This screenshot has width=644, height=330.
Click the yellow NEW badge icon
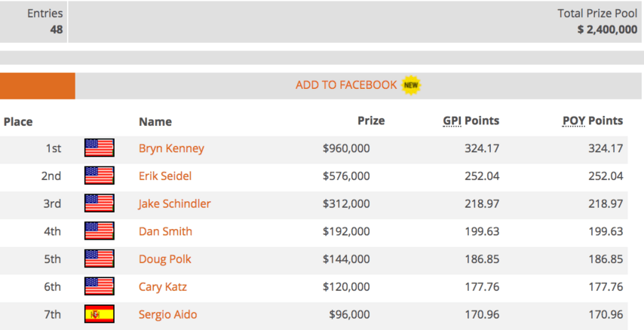tap(411, 85)
